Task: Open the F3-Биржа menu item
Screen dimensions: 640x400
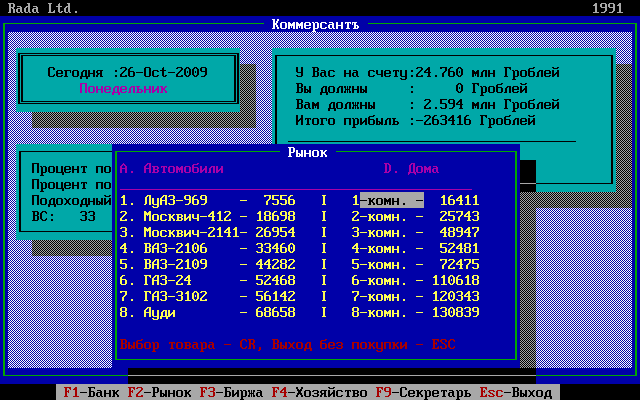Action: [231, 393]
